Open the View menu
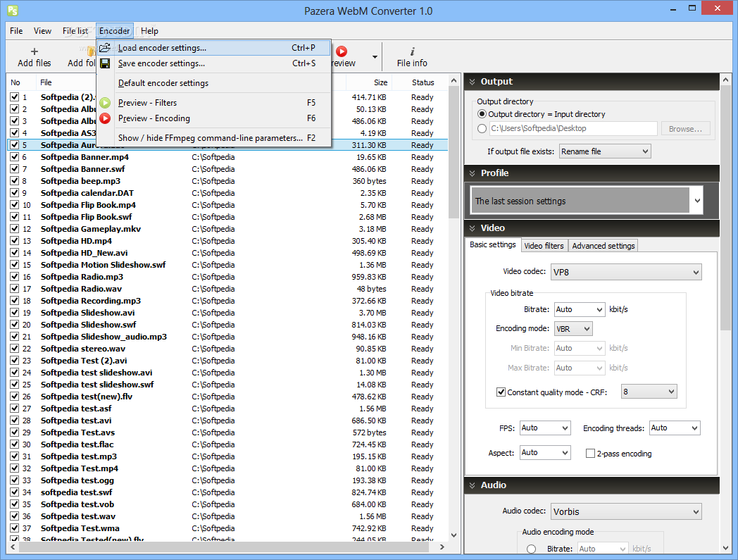 [42, 30]
